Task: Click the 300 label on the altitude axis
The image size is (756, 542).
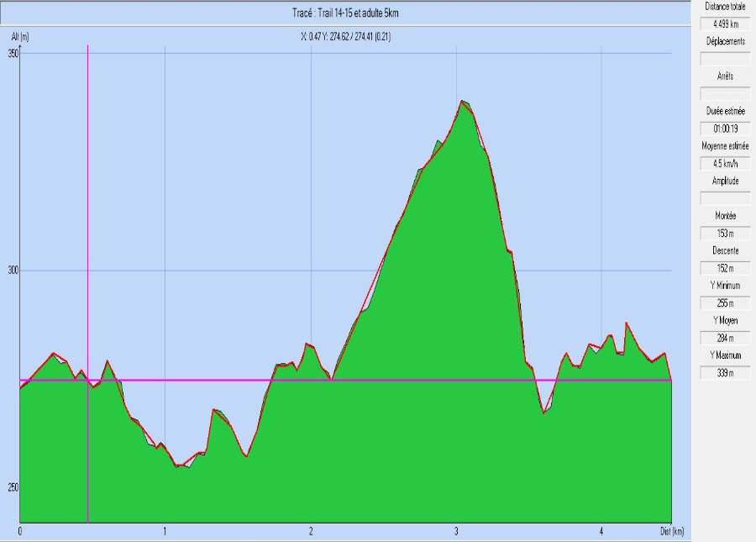Action: pos(11,271)
